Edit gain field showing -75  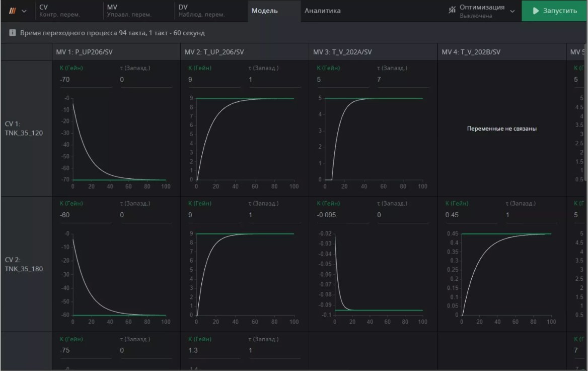point(86,351)
